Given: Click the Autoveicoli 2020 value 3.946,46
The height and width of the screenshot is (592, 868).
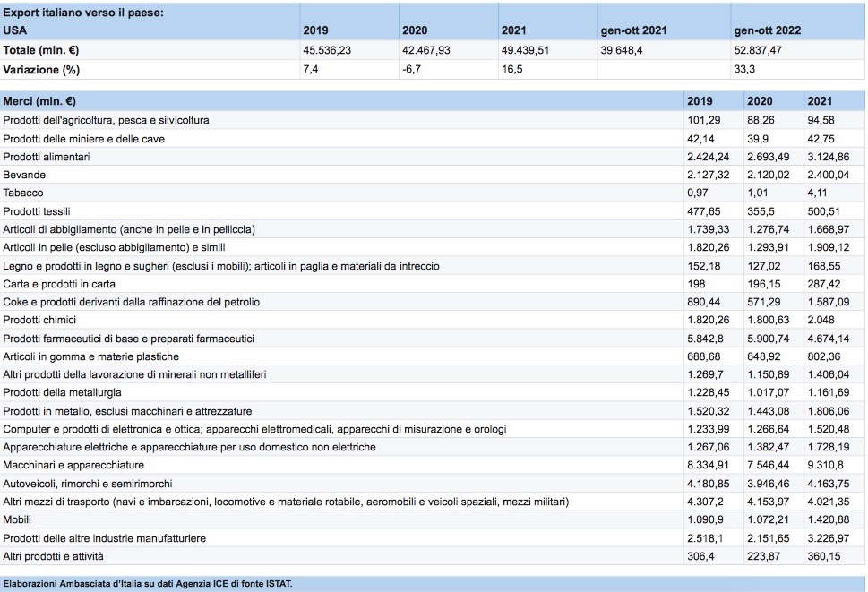Looking at the screenshot, I should (x=769, y=484).
